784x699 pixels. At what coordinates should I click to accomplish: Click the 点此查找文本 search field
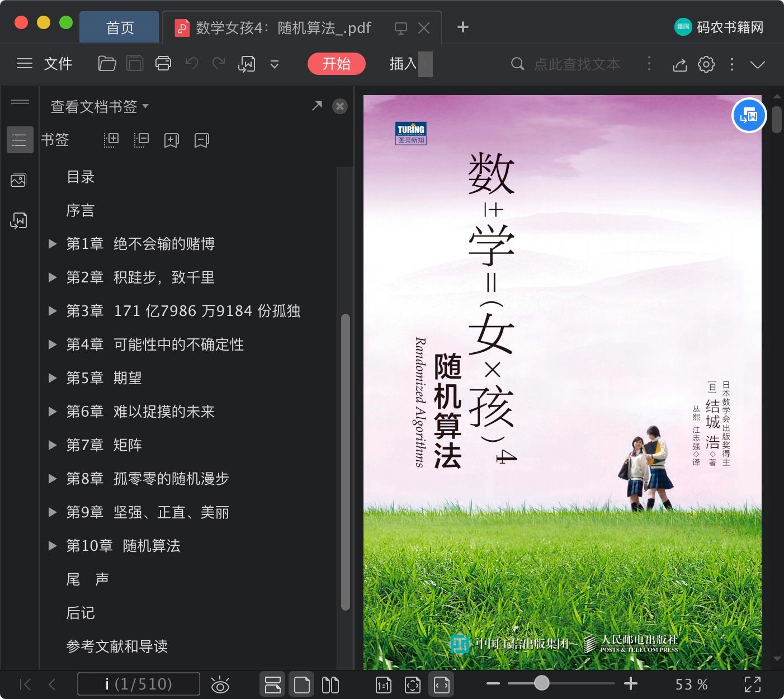pyautogui.click(x=576, y=64)
